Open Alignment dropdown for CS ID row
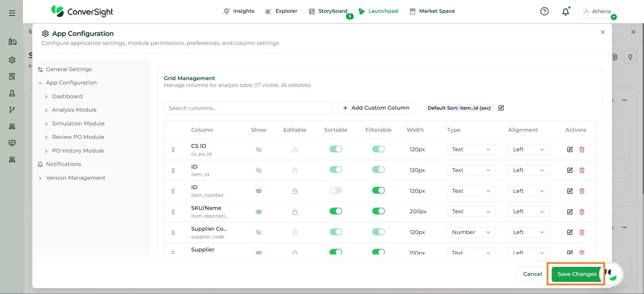644x294 pixels. (x=528, y=150)
